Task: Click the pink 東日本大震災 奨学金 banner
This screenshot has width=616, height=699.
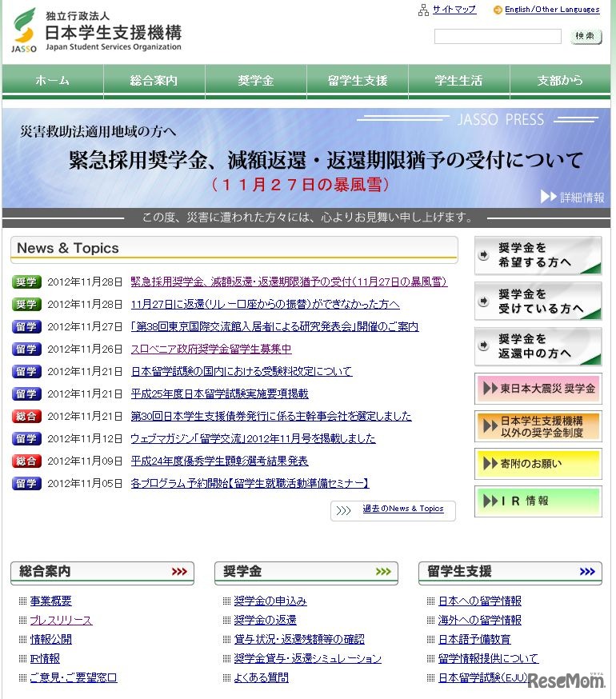Action: [x=538, y=388]
